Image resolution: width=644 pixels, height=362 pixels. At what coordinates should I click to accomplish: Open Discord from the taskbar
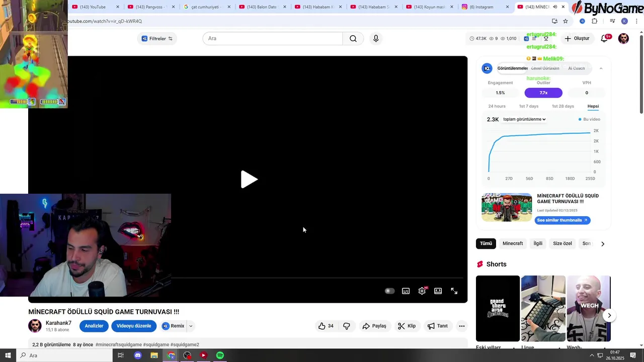click(x=138, y=355)
